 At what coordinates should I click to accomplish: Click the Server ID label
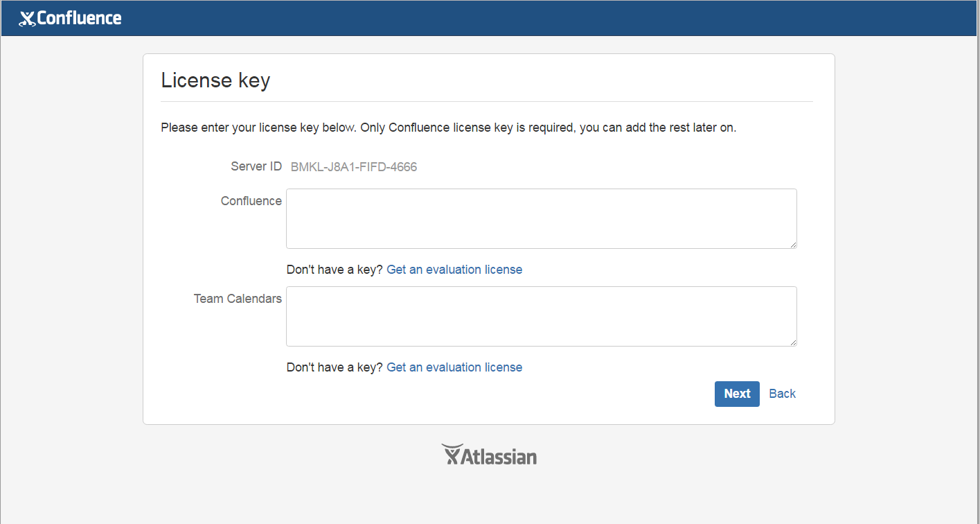coord(256,166)
